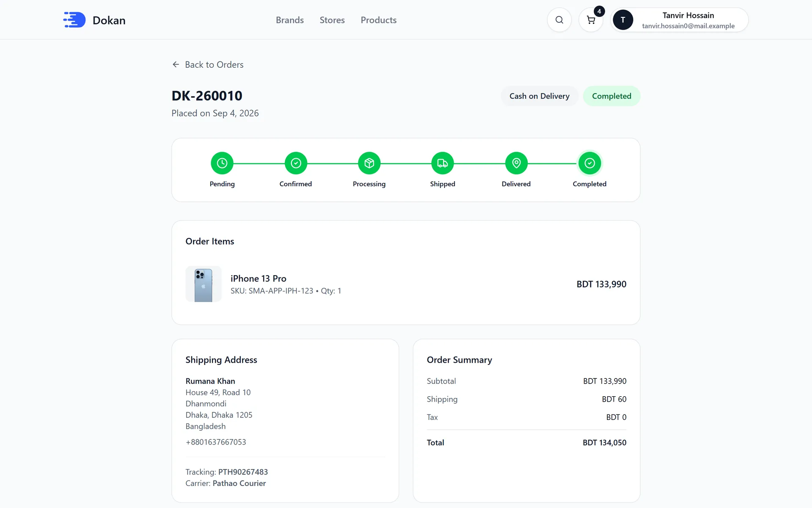Click carrier Pathao Courier
This screenshot has height=508, width=812.
pyautogui.click(x=239, y=483)
